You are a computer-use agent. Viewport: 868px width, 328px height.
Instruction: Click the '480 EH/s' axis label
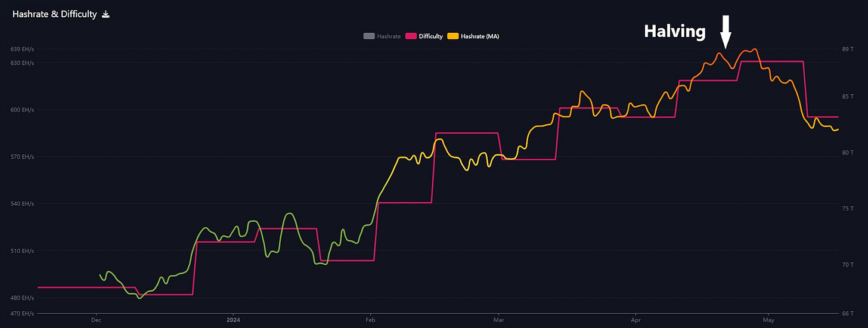click(23, 298)
